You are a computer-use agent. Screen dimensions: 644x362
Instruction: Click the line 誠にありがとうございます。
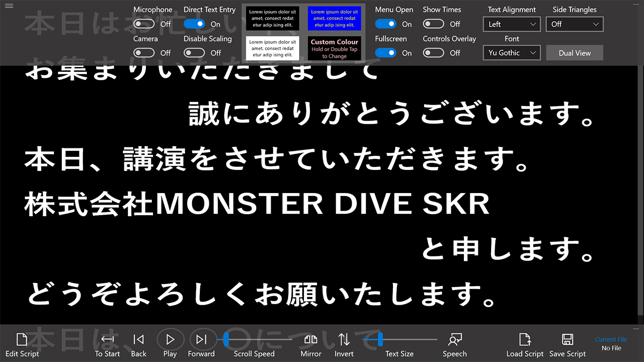coord(391,115)
